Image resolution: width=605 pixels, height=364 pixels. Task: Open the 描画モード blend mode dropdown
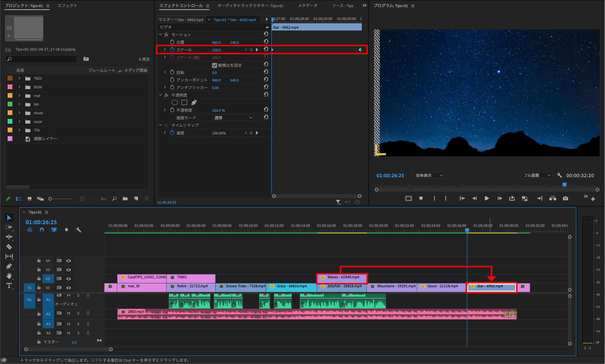233,118
